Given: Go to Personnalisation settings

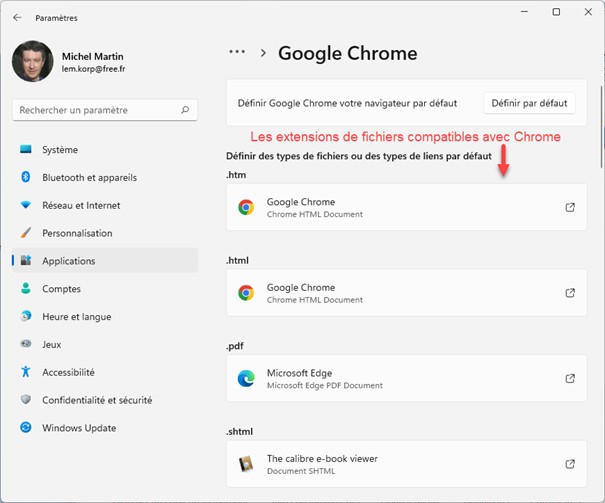Looking at the screenshot, I should coord(77,233).
